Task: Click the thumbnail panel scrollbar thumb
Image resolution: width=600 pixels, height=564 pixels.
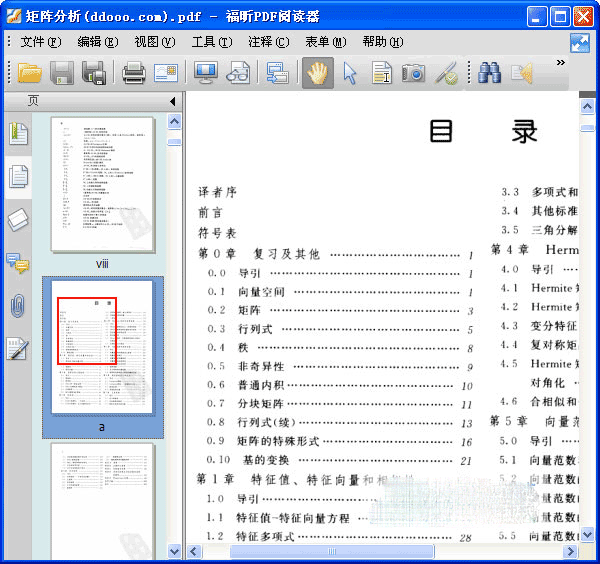Action: (174, 142)
